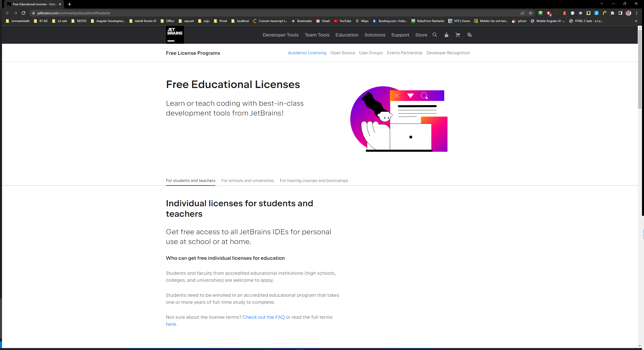
Task: Open the Developer Tools menu
Action: click(280, 35)
